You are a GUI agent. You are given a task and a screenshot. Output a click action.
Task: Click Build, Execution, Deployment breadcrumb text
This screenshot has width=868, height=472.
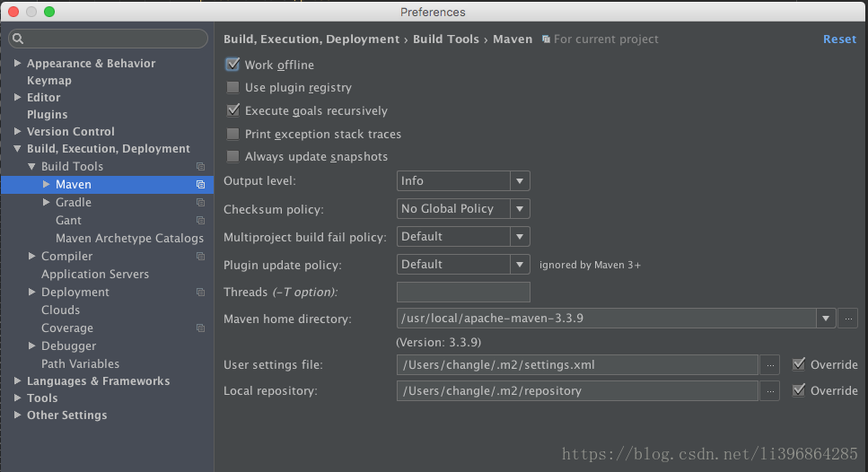coord(311,39)
